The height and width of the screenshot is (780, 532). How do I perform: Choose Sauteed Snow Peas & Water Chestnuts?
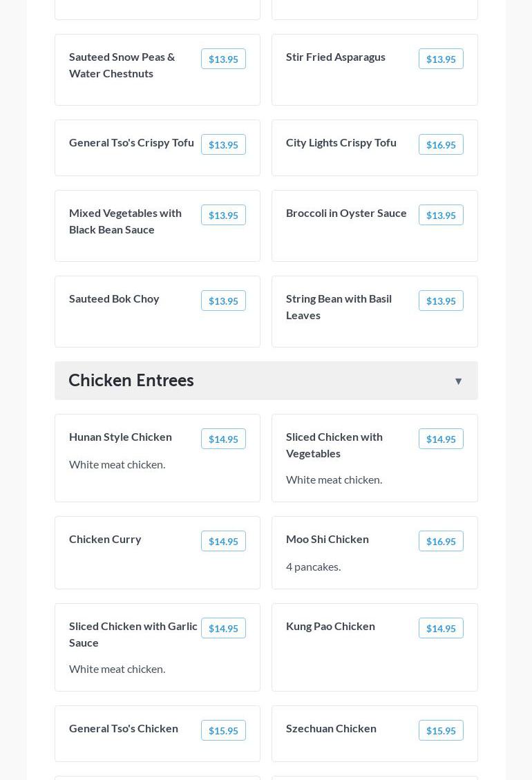click(122, 65)
